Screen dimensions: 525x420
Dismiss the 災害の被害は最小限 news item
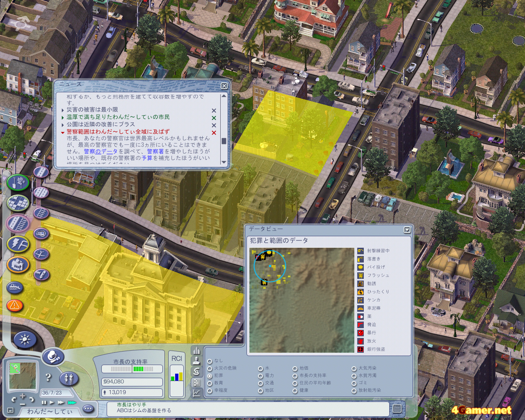point(214,111)
